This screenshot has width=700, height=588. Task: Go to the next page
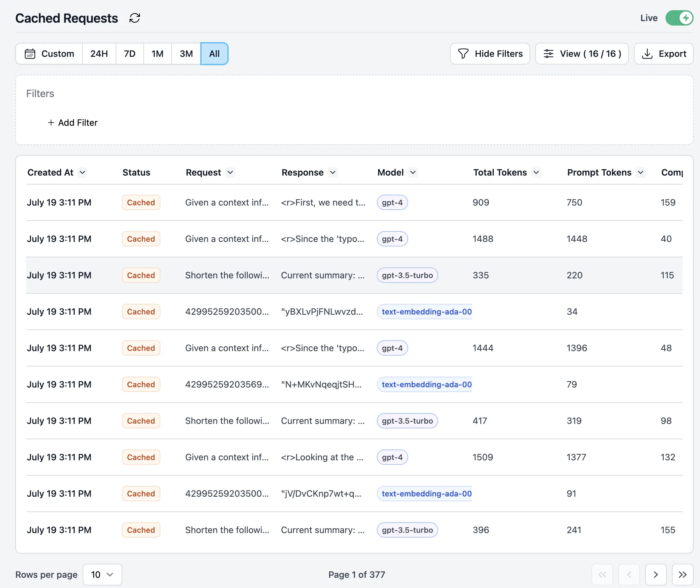click(x=656, y=574)
